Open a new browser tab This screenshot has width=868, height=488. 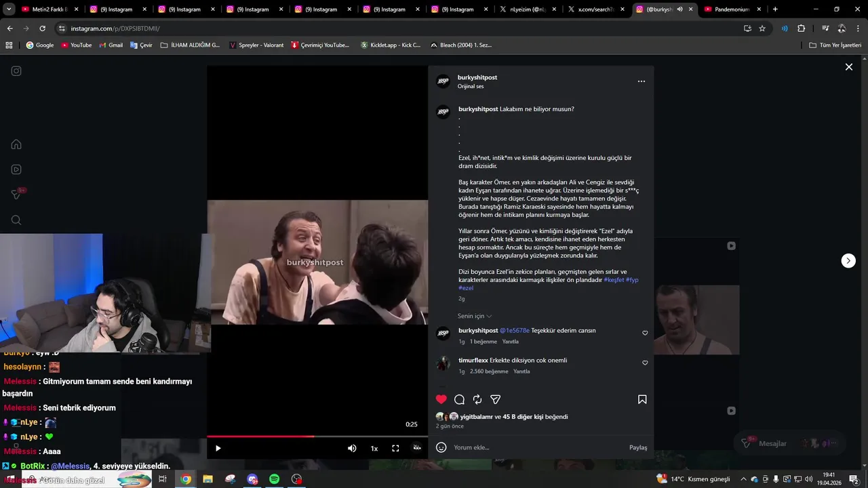tap(775, 9)
